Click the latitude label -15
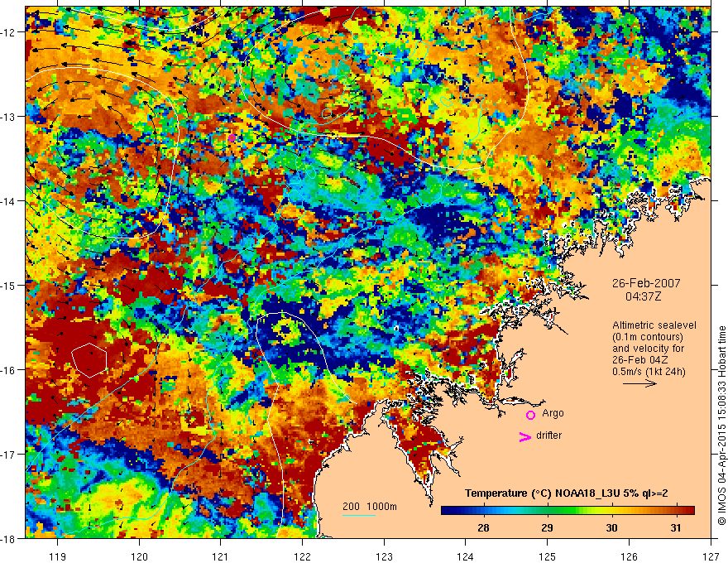This screenshot has width=728, height=563. (x=9, y=285)
